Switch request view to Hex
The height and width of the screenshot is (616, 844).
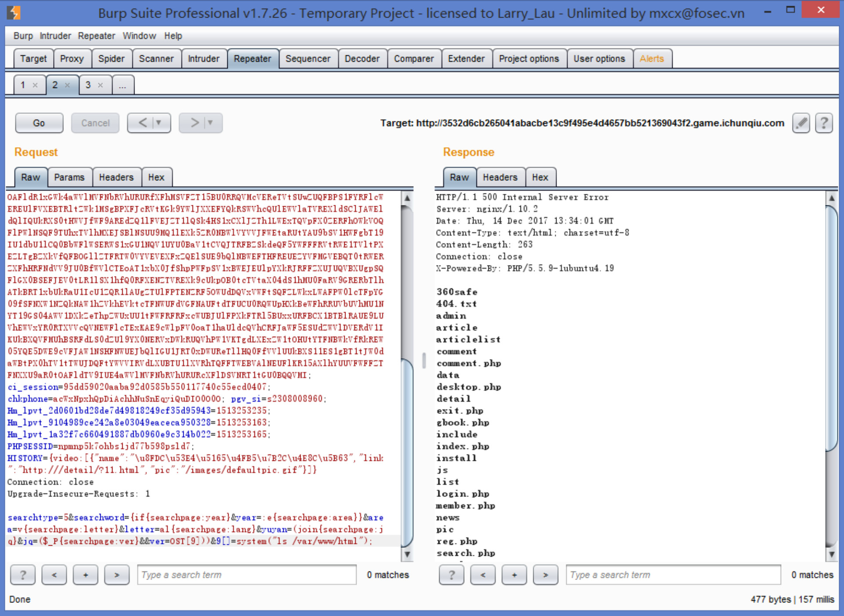click(x=156, y=177)
